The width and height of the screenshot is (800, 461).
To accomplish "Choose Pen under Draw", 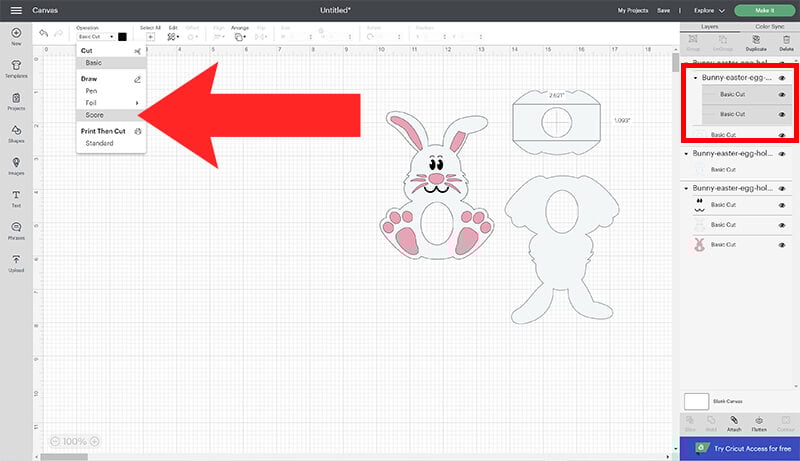I will (x=111, y=91).
